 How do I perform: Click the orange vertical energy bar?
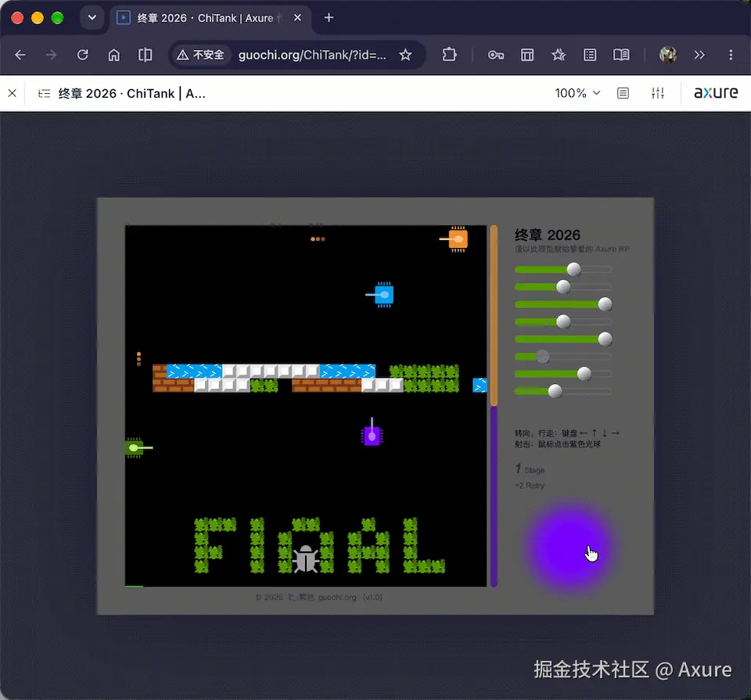[494, 315]
